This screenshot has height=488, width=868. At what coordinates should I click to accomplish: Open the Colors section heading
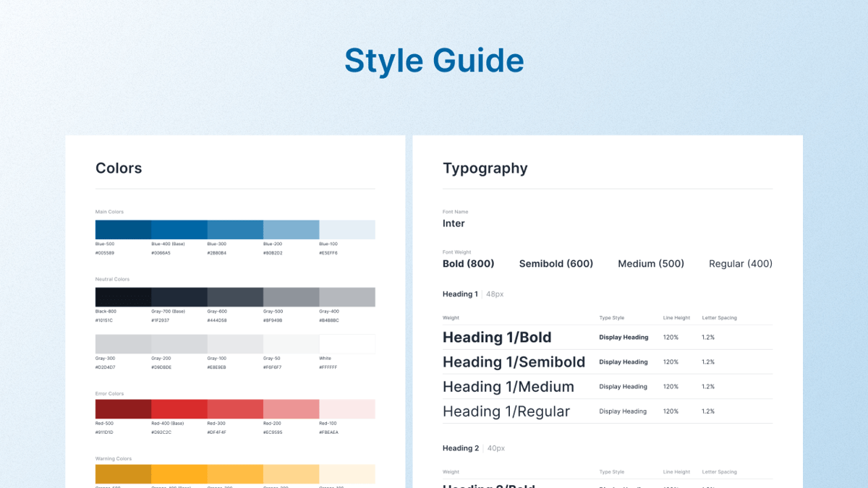[x=118, y=168]
